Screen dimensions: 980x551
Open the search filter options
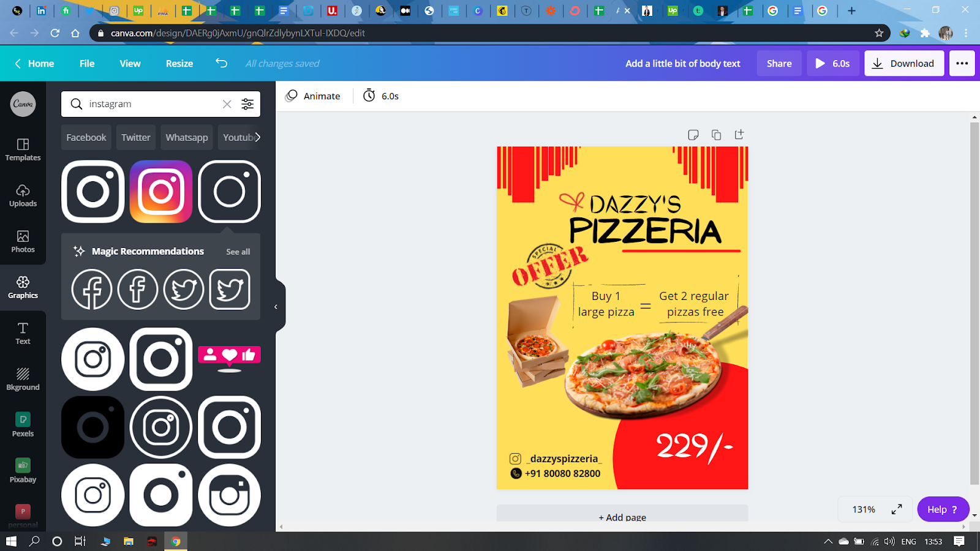(247, 104)
